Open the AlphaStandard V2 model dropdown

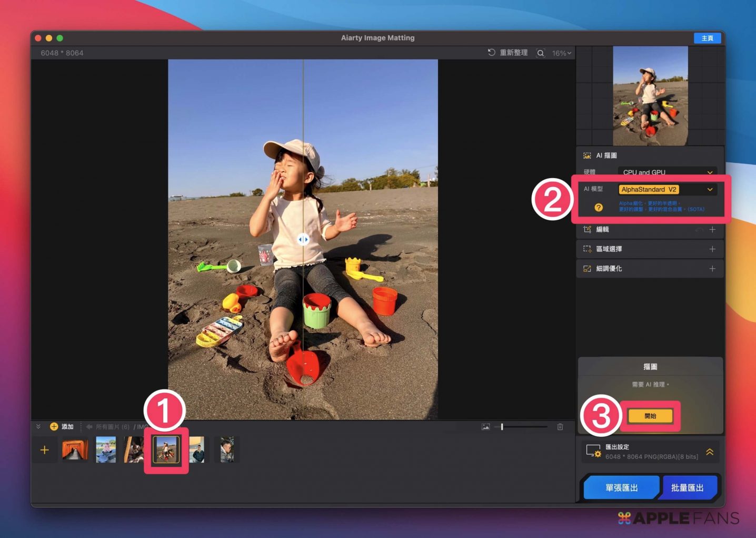click(667, 190)
